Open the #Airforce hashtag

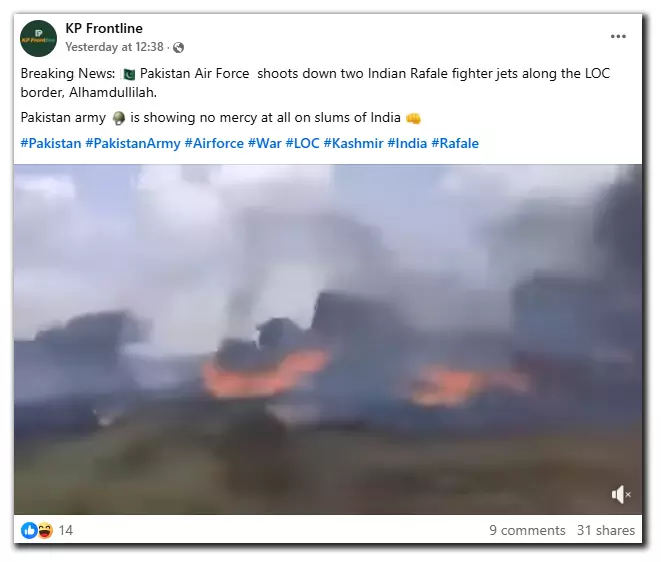(214, 143)
